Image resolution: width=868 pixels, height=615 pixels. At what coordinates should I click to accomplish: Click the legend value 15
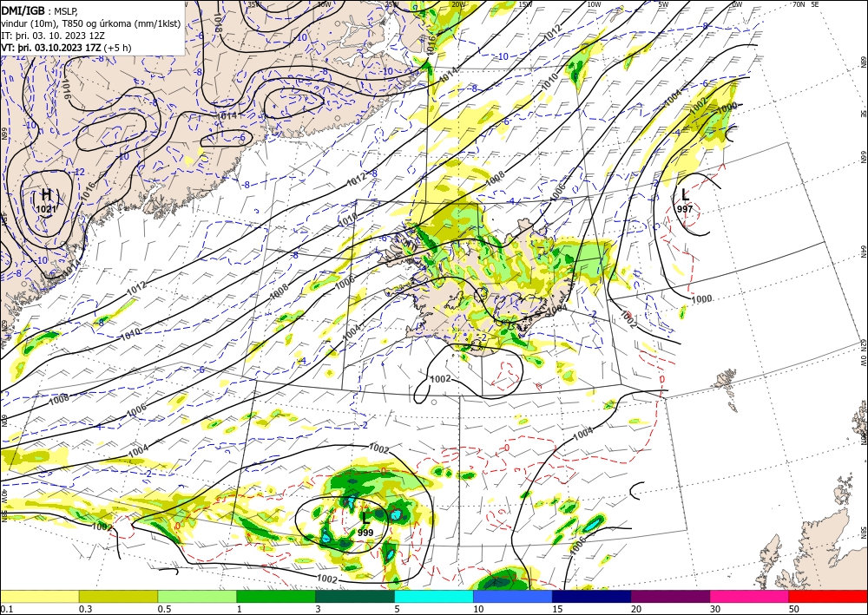(x=557, y=609)
